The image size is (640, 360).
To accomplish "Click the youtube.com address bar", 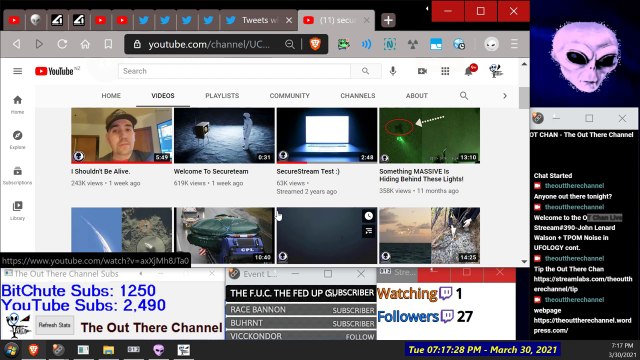I will tap(208, 44).
